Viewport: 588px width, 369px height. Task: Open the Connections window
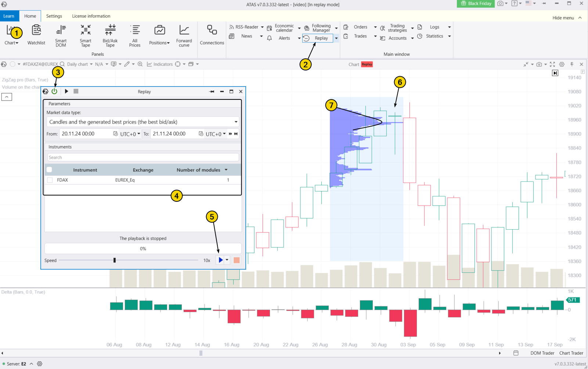(212, 35)
